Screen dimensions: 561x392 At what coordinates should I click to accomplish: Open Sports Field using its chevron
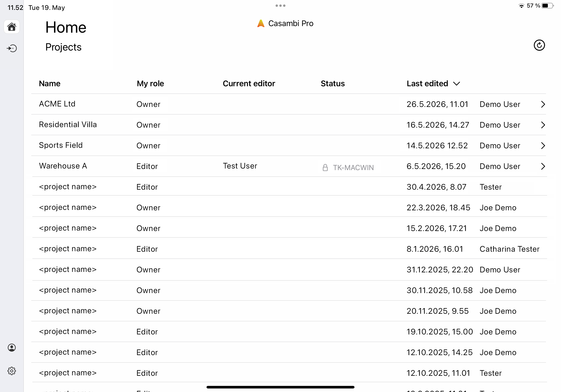543,146
